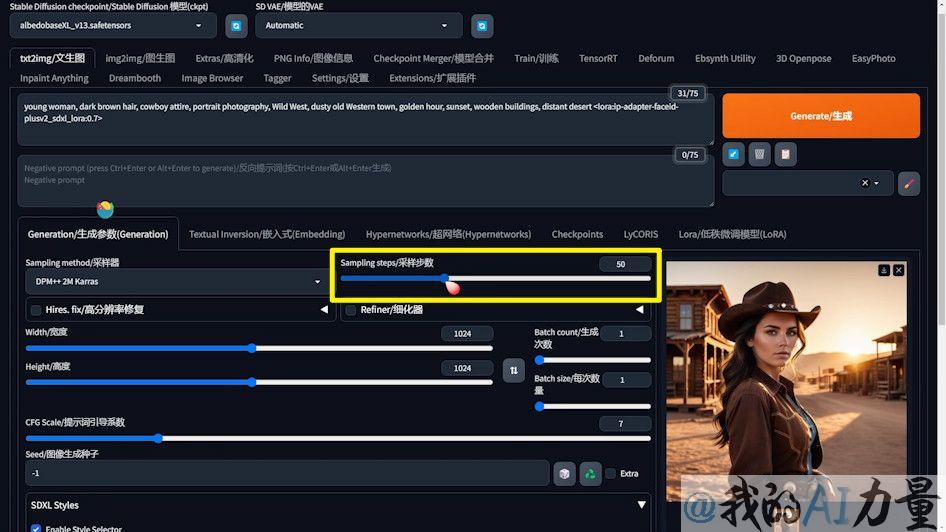The width and height of the screenshot is (946, 532).
Task: Click the Batch count slider handle
Action: (x=540, y=360)
